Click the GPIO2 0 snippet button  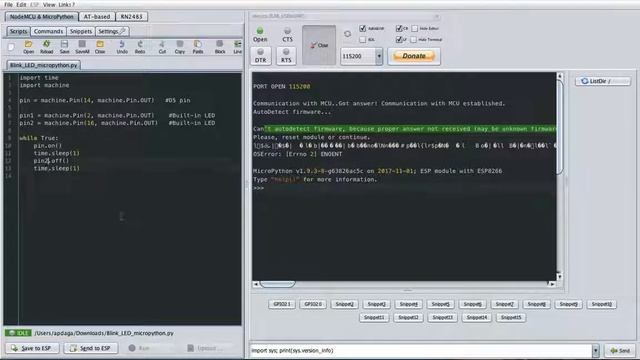[313, 304]
